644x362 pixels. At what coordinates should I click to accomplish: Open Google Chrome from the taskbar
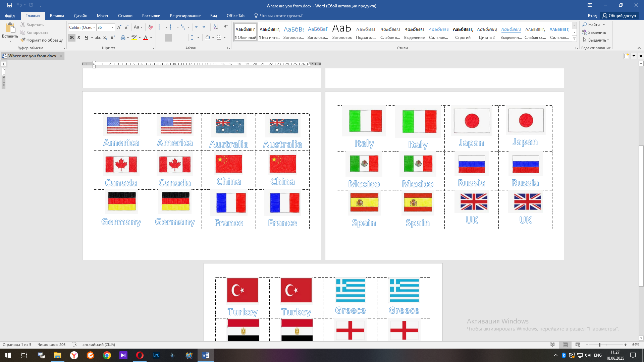[107, 355]
